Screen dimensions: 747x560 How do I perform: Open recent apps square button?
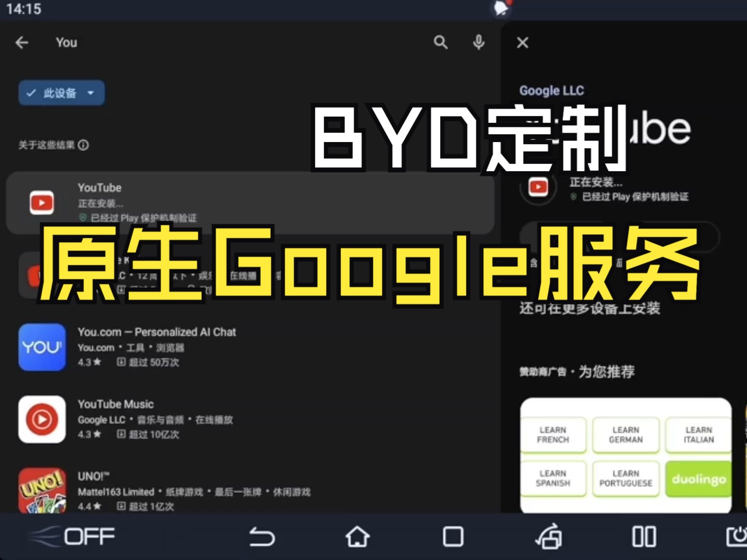[x=453, y=537]
